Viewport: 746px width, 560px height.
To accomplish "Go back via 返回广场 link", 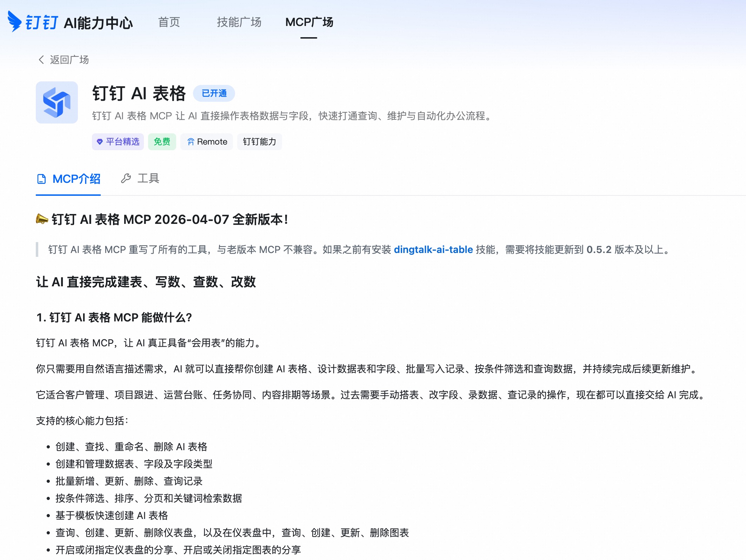I will (69, 60).
